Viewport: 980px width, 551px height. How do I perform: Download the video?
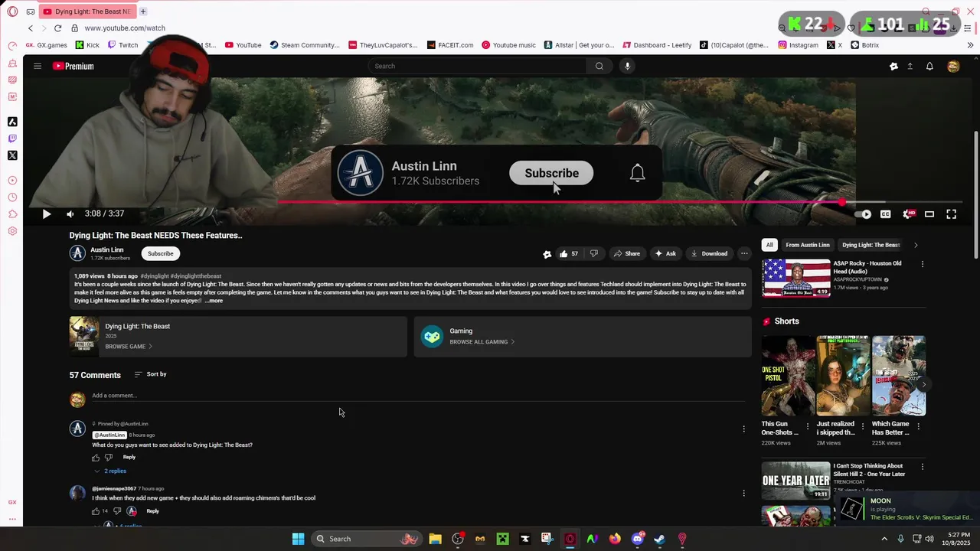[709, 253]
